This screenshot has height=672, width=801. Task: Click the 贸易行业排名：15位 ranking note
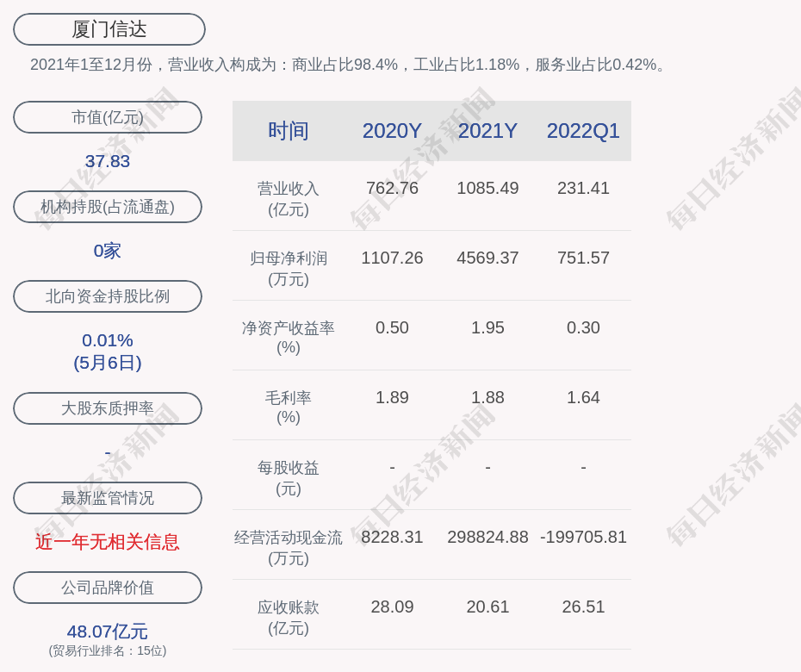point(108,650)
